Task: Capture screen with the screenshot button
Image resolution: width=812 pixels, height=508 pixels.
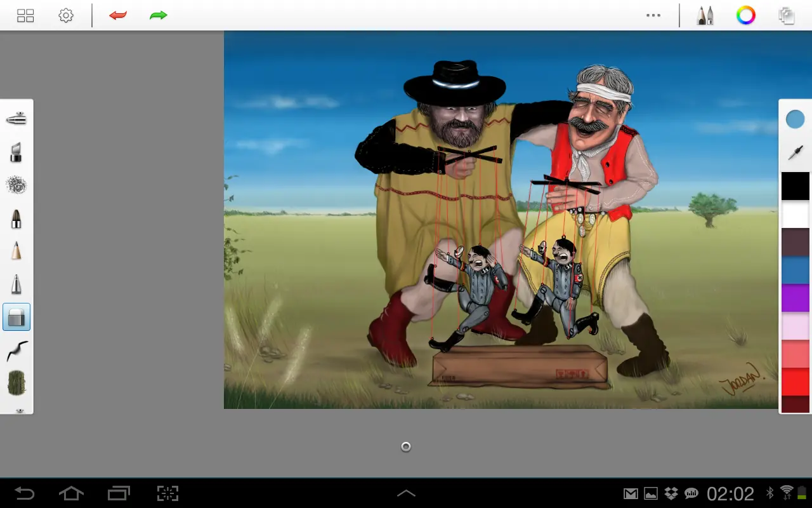Action: coord(167,493)
